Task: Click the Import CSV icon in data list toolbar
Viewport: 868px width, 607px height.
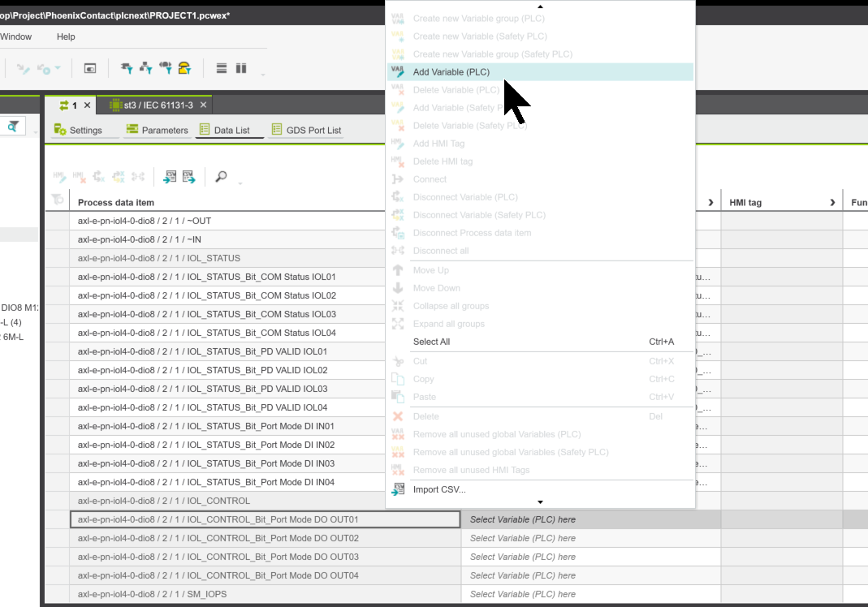Action: tap(170, 176)
